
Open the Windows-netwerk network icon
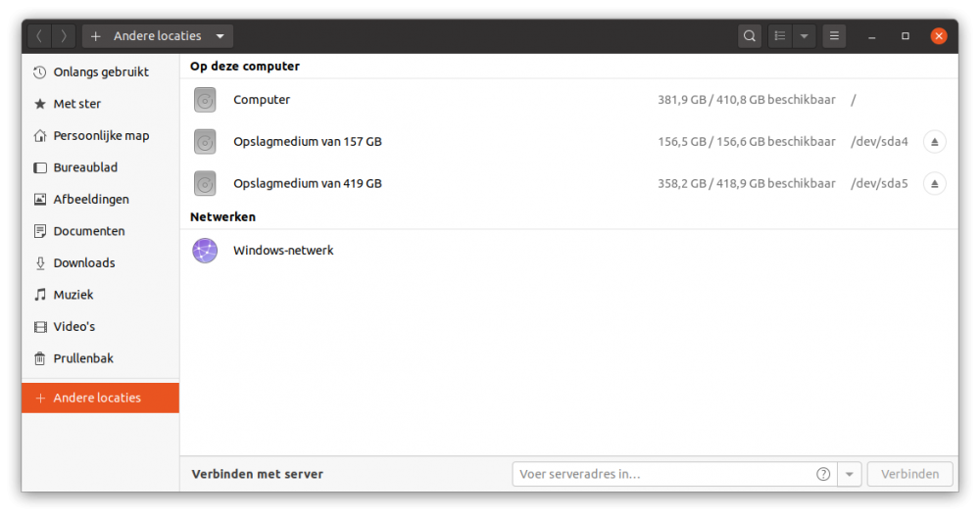205,251
